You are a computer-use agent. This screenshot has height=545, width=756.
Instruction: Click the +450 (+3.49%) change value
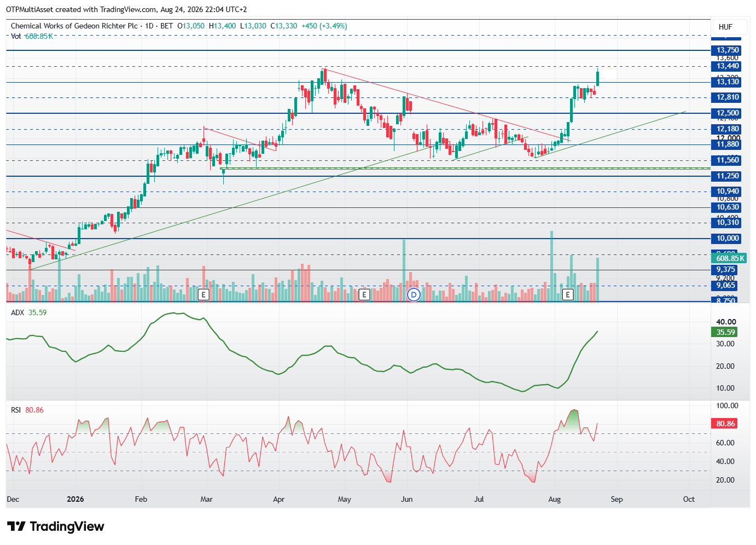(324, 26)
